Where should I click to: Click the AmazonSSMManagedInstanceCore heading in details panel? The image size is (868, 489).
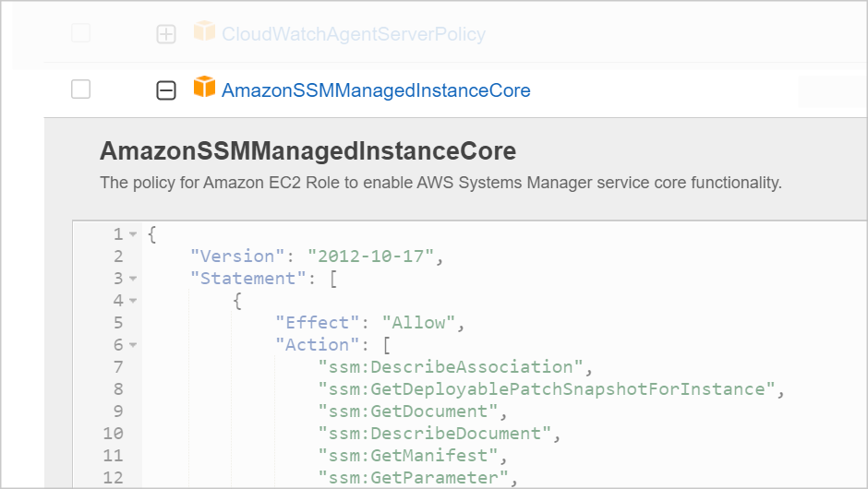click(307, 151)
